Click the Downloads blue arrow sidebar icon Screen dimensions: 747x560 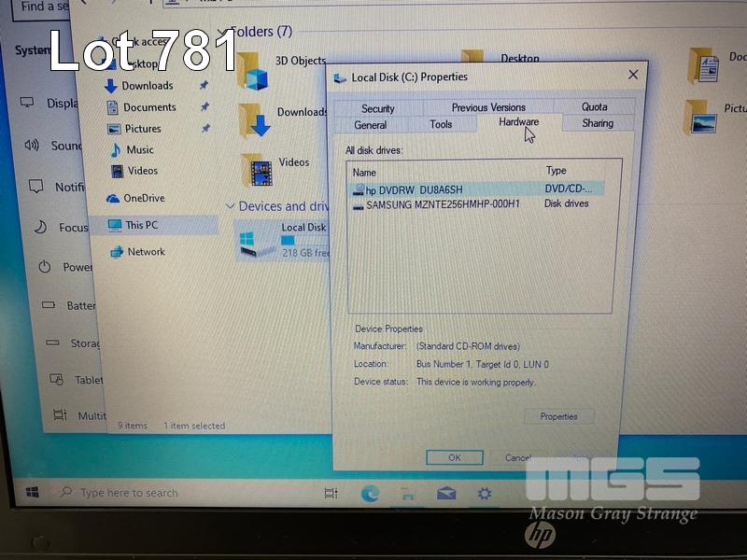pyautogui.click(x=111, y=86)
